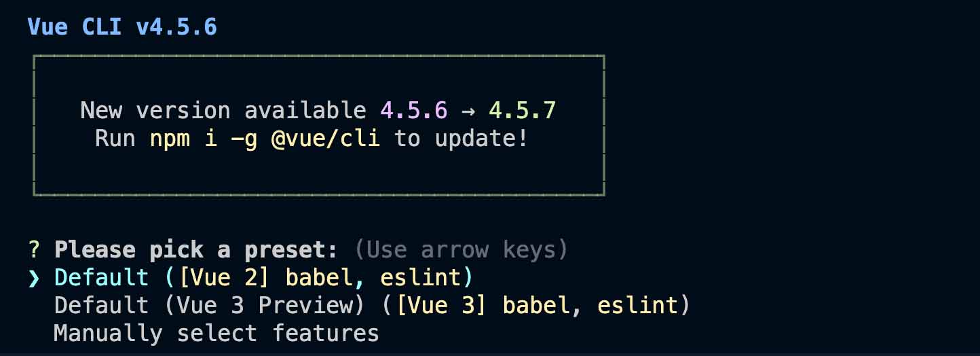Click the yellow [Vue 3] tag
Image resolution: width=980 pixels, height=356 pixels.
click(441, 306)
